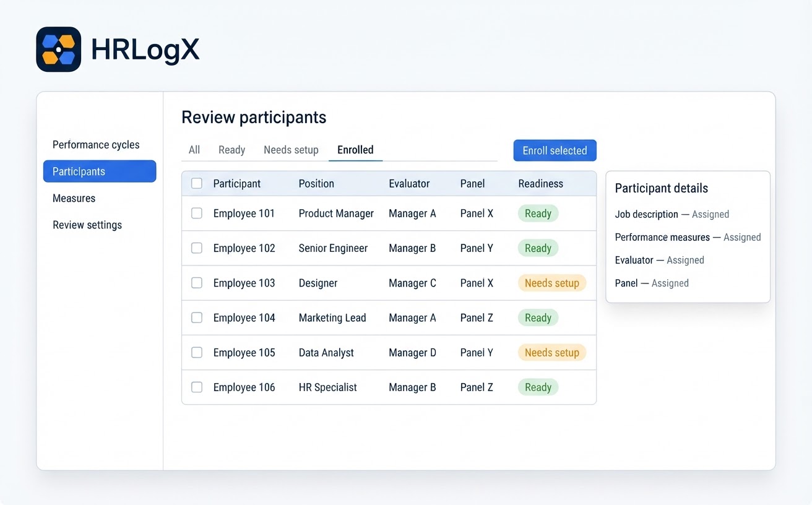The image size is (812, 505).
Task: Click the Panel column header
Action: tap(472, 183)
